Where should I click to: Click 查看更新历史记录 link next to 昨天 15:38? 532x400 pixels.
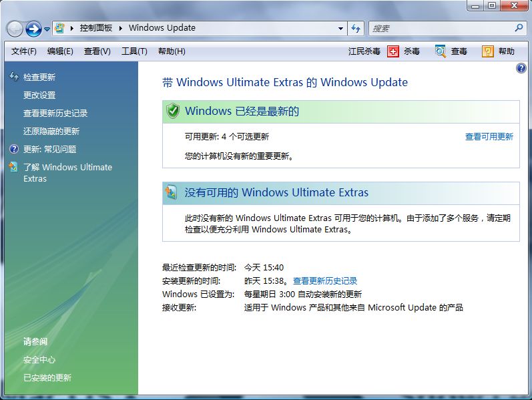(x=325, y=281)
